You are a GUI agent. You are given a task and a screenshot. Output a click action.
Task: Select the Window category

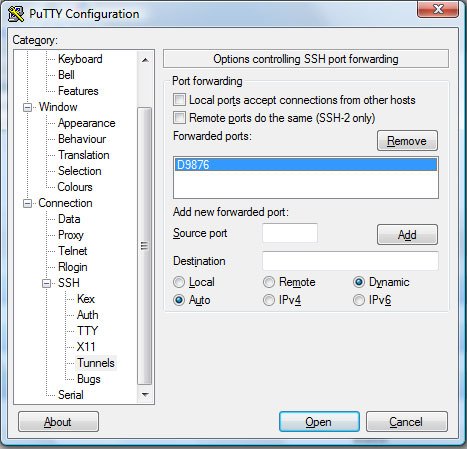pyautogui.click(x=58, y=107)
